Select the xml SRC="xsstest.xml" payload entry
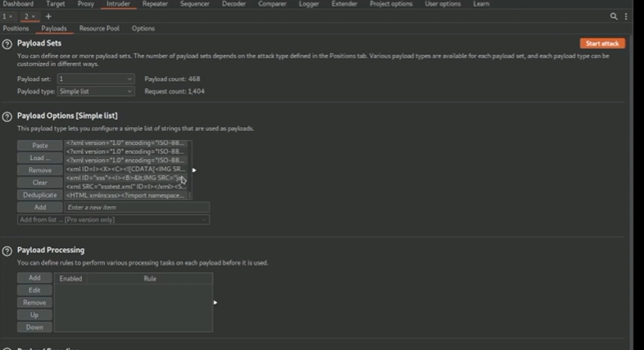Viewport: 644px width, 350px height. tap(126, 187)
